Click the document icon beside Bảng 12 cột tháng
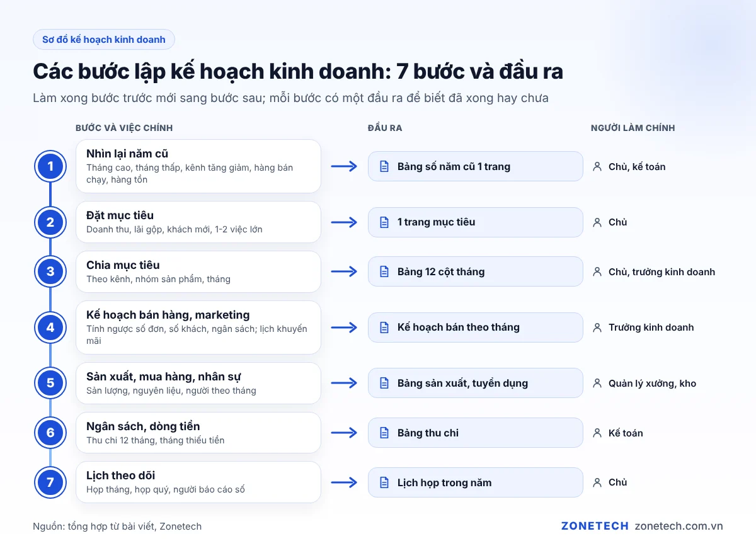This screenshot has height=558, width=756. (x=384, y=272)
